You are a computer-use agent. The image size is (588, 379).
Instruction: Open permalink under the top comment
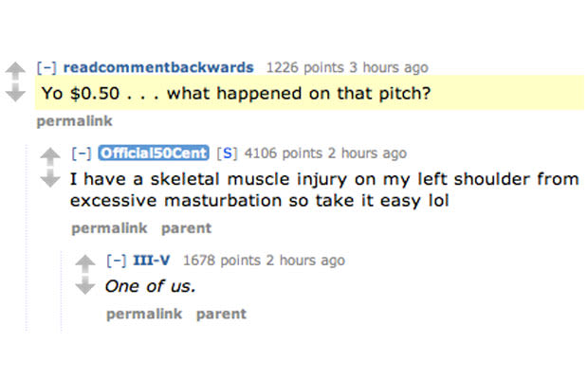74,121
